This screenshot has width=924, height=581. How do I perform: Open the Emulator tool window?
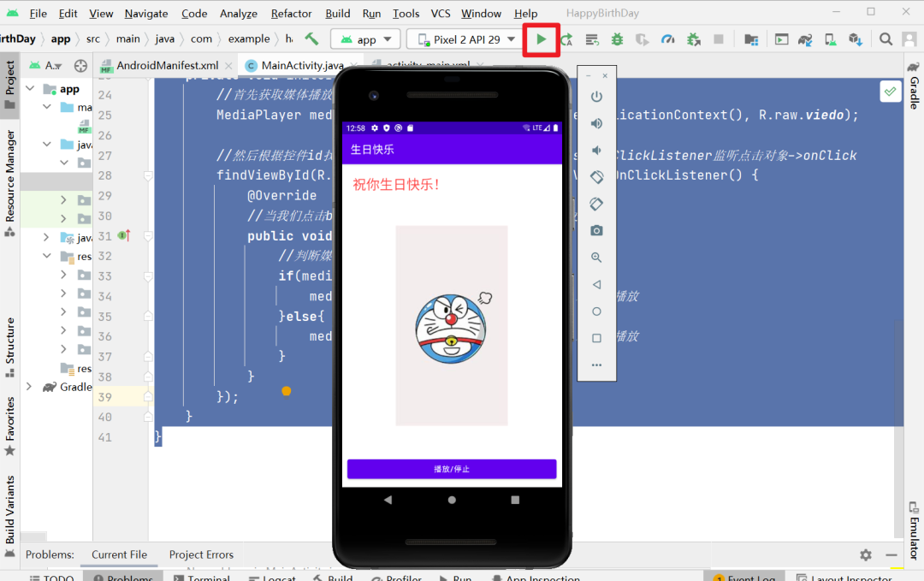[914, 531]
